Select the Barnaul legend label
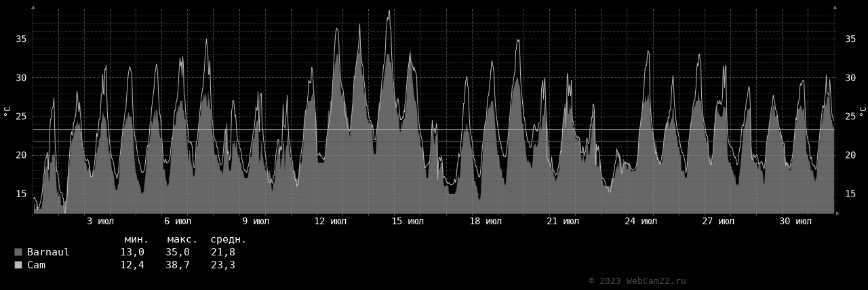 pyautogui.click(x=48, y=252)
